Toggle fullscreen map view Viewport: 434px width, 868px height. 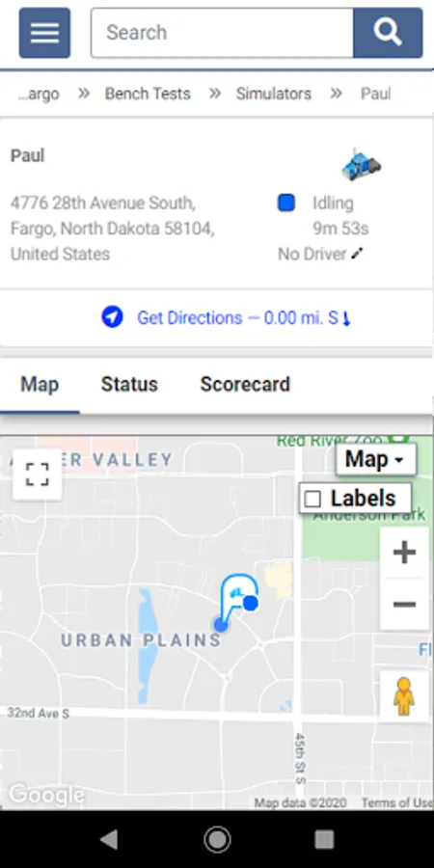pos(37,475)
